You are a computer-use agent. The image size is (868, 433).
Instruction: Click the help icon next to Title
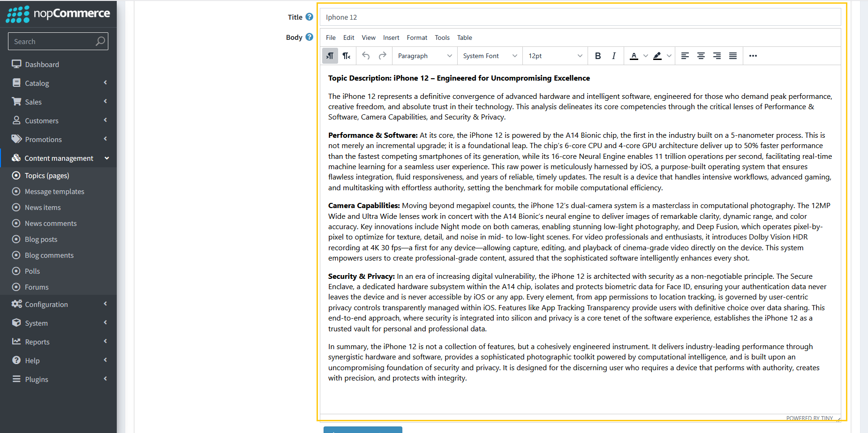click(x=311, y=16)
